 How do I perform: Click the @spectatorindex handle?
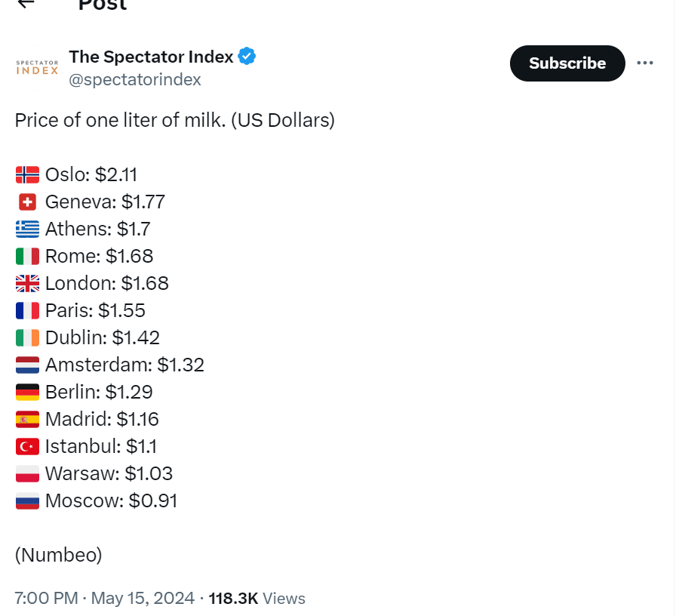[x=135, y=79]
